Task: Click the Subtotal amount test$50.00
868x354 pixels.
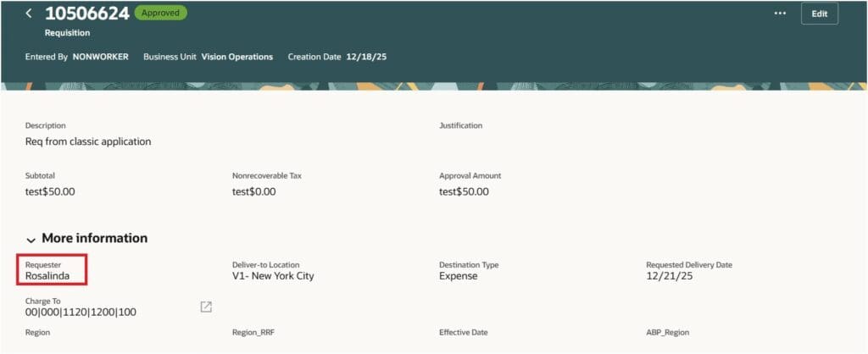Action: [50, 191]
